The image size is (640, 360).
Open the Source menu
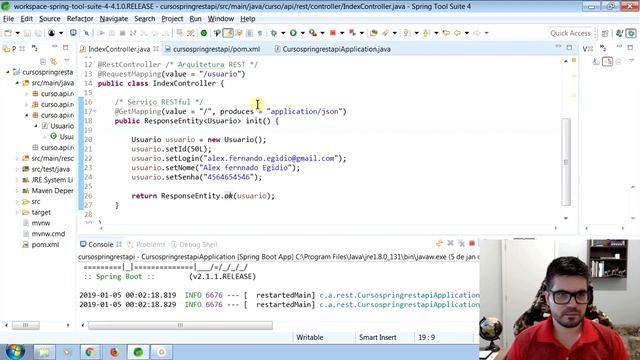click(x=49, y=19)
